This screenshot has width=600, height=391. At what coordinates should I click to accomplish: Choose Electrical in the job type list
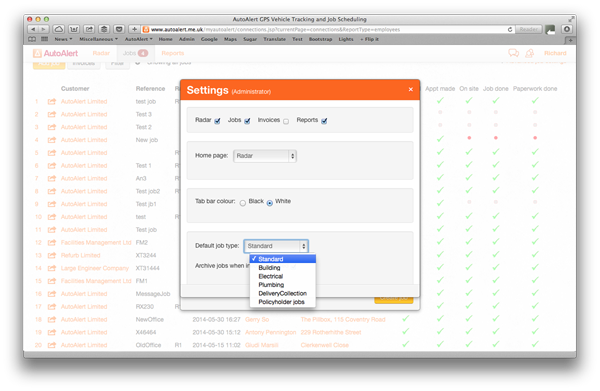(283, 276)
